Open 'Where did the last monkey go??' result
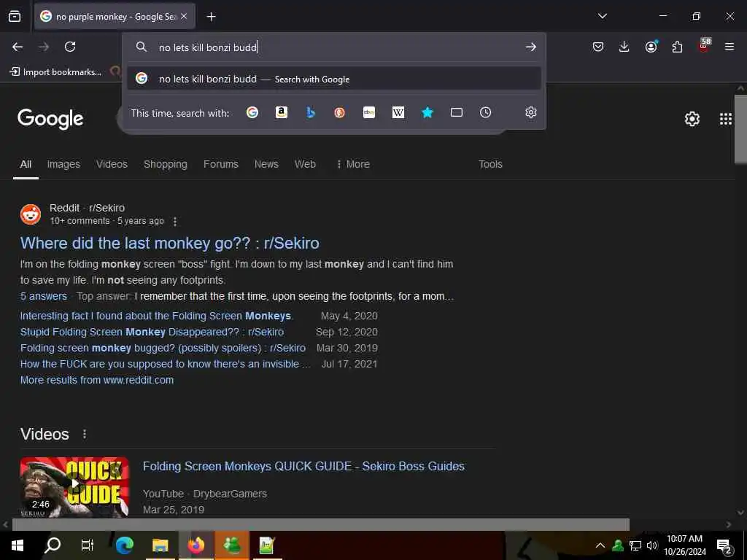747x560 pixels. (169, 243)
